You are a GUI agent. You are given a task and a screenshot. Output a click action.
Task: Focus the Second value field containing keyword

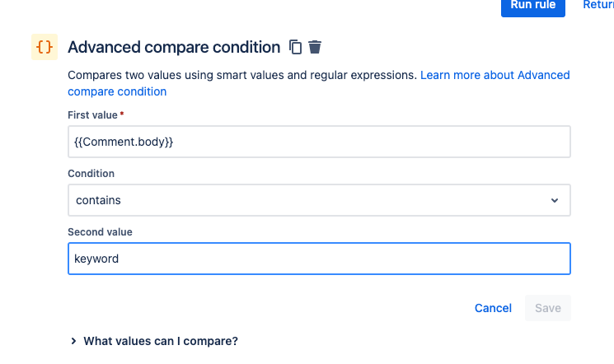point(319,259)
